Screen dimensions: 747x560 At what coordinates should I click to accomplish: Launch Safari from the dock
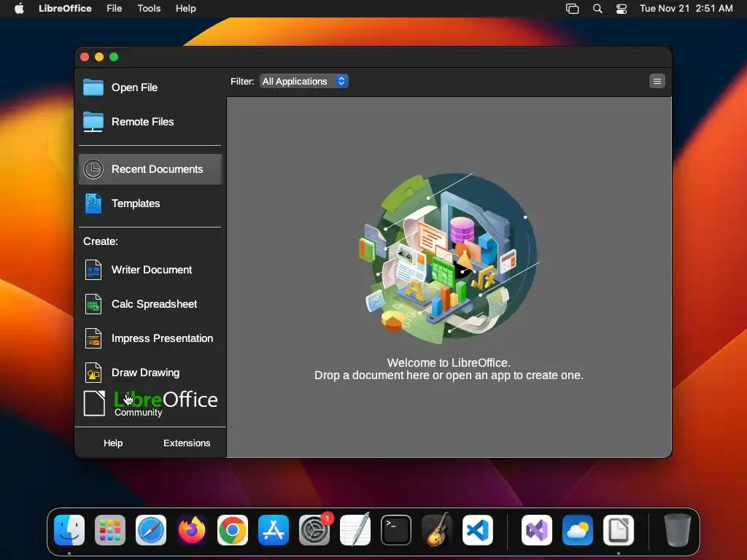[x=151, y=530]
